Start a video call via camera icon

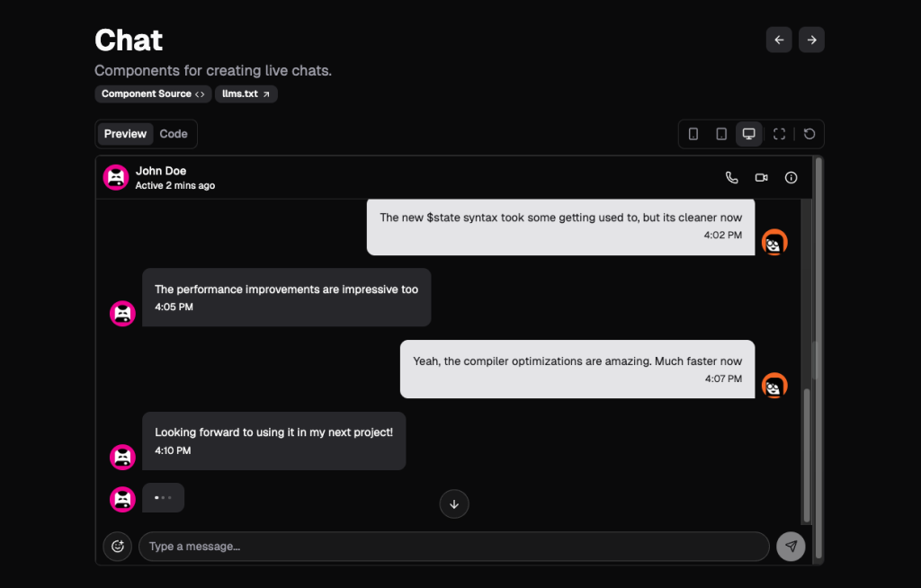761,177
